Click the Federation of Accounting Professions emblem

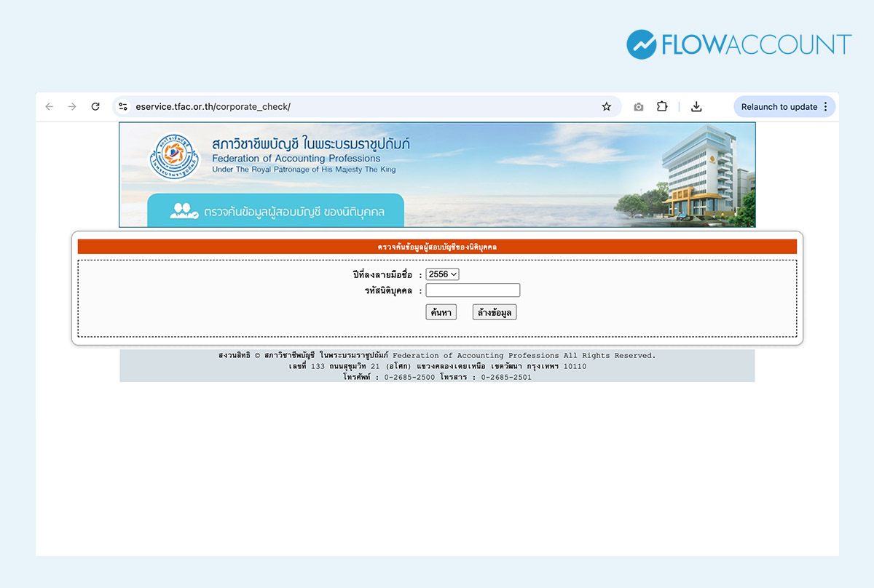click(174, 156)
